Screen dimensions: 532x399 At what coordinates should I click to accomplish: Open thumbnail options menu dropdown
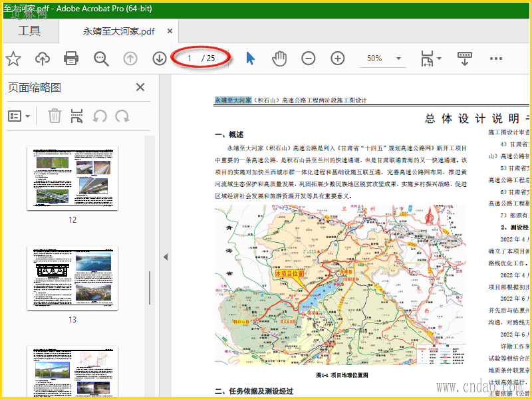19,116
